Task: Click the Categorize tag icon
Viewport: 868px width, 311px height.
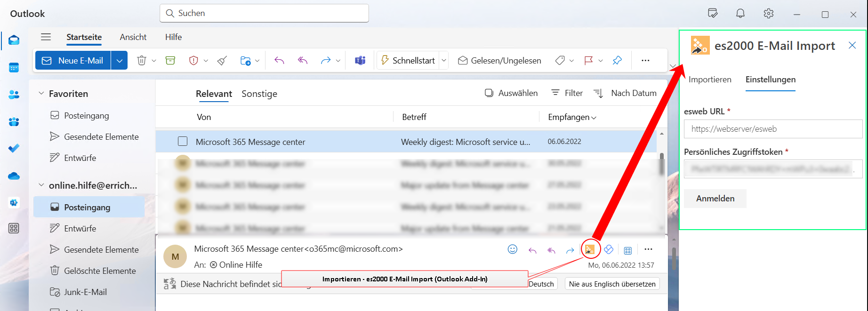Action: click(560, 60)
